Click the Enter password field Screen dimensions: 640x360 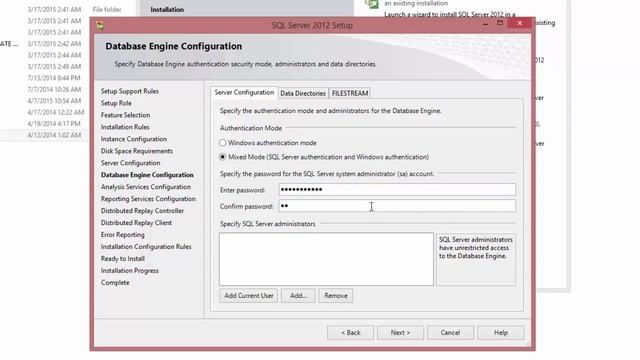(397, 189)
